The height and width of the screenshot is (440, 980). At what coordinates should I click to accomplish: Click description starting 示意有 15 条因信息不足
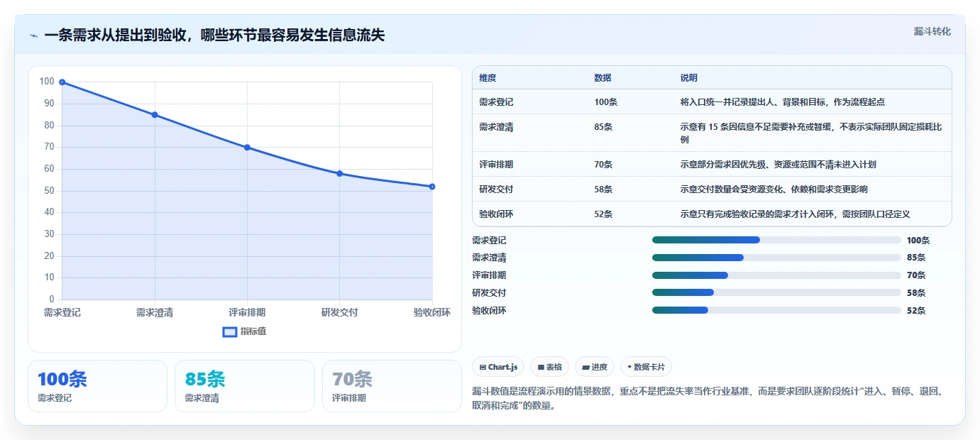point(811,133)
